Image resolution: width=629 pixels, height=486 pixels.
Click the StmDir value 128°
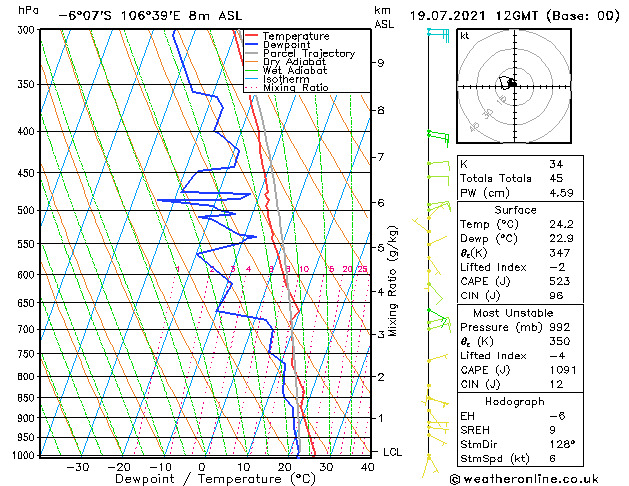562,444
